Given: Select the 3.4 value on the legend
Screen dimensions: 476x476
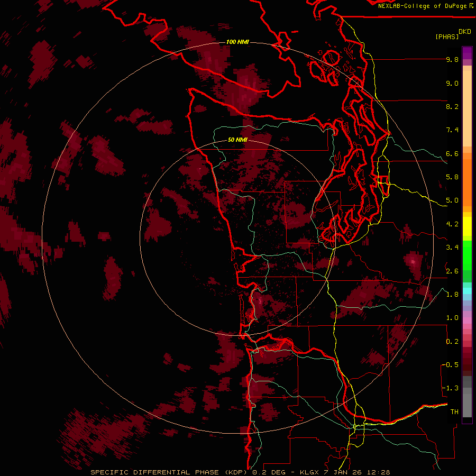Looking at the screenshot, I should (x=452, y=248).
